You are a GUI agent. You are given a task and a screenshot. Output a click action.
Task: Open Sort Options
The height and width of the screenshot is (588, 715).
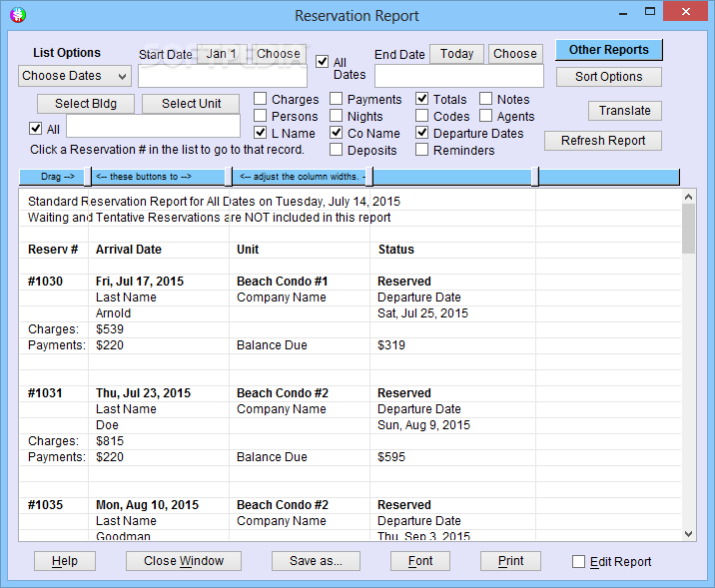click(609, 77)
